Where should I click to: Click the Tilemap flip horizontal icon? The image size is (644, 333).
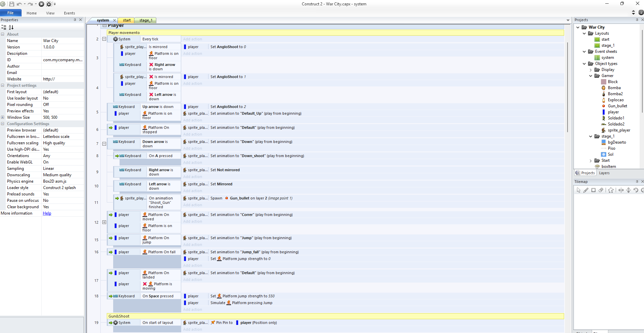point(621,190)
